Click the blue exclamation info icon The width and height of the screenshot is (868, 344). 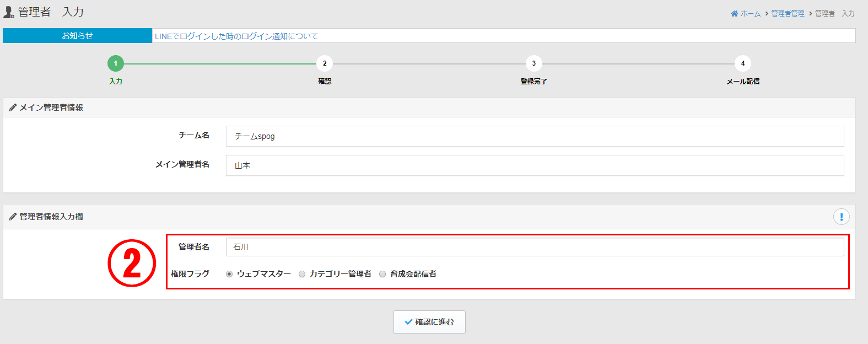click(x=841, y=217)
